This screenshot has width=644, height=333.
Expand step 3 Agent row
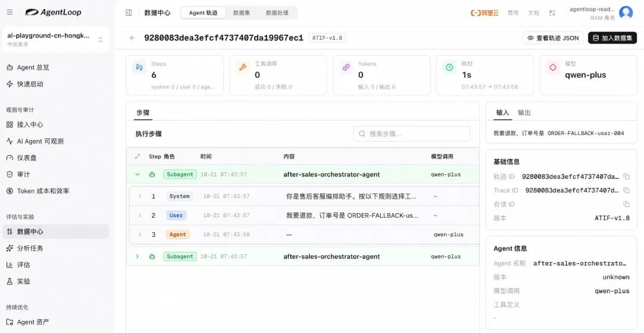140,235
